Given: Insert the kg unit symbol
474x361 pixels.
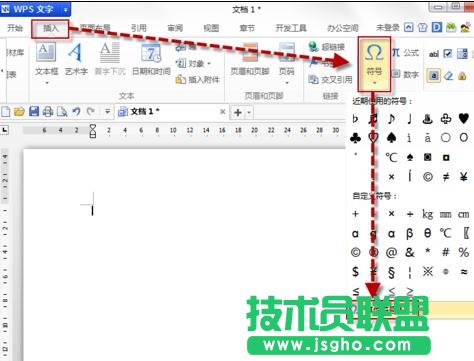Looking at the screenshot, I should 428,214.
